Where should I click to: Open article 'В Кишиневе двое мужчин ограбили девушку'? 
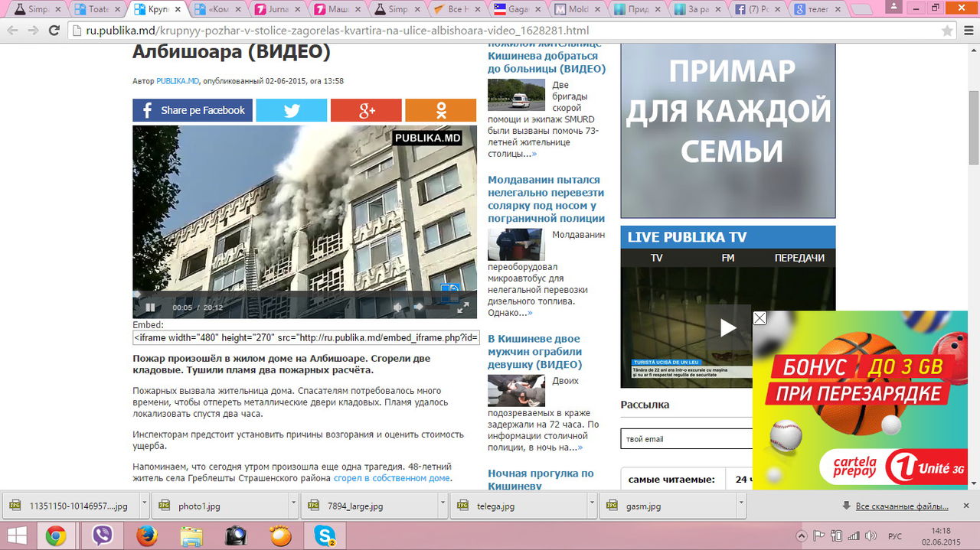535,351
